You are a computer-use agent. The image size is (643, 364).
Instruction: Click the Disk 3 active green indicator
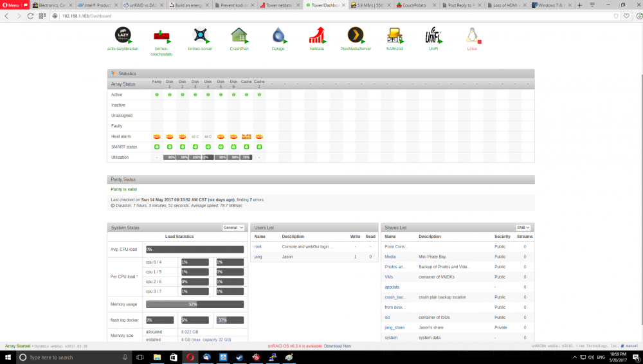click(195, 95)
